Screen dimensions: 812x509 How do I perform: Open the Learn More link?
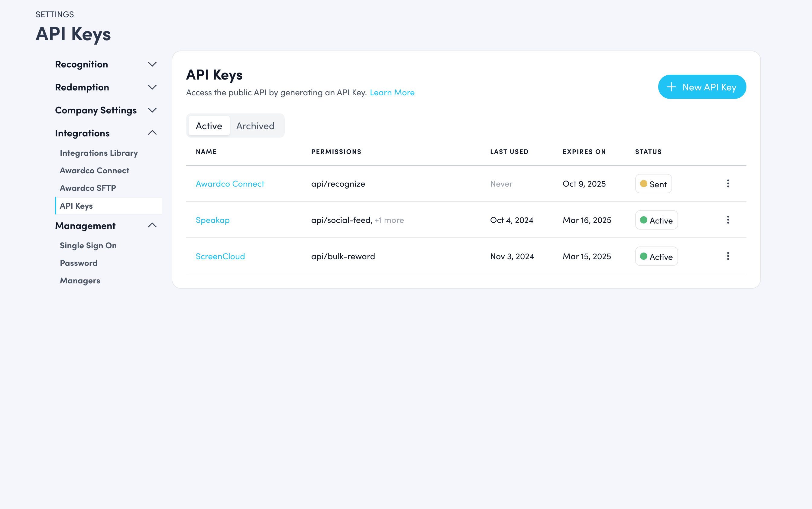pyautogui.click(x=392, y=93)
